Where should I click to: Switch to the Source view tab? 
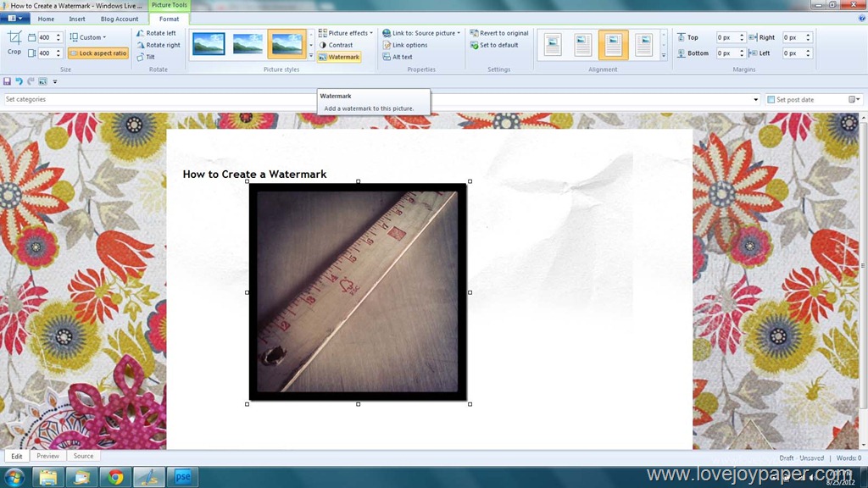tap(84, 456)
